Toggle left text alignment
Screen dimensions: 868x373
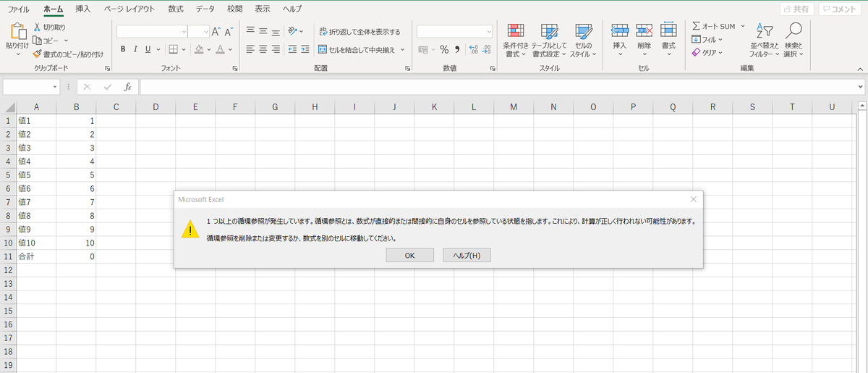pyautogui.click(x=250, y=49)
